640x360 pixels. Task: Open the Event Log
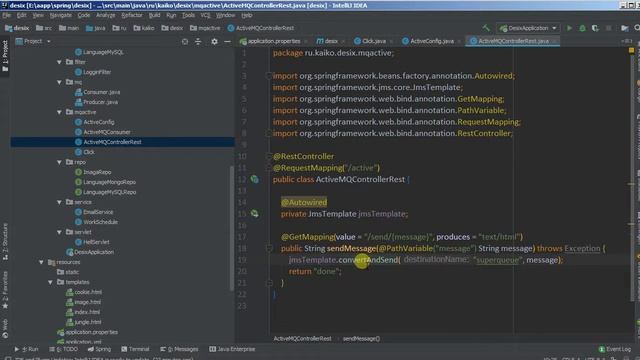point(615,349)
